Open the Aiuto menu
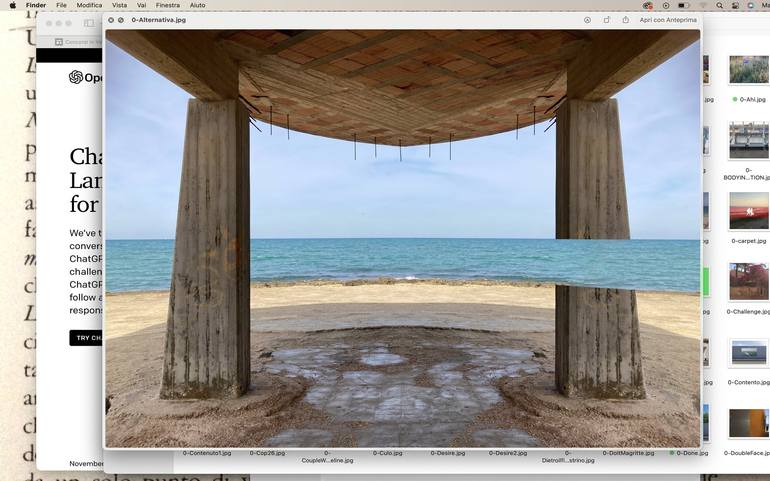The image size is (770, 481). [197, 5]
